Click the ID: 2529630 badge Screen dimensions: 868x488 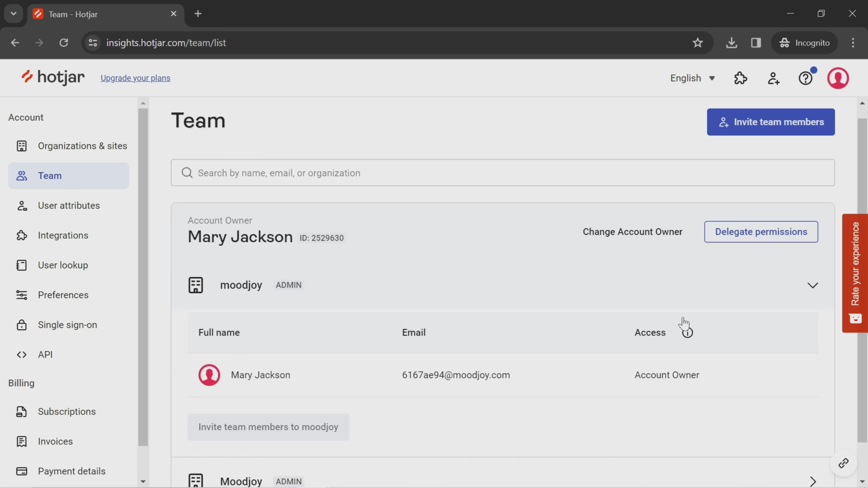click(x=322, y=238)
